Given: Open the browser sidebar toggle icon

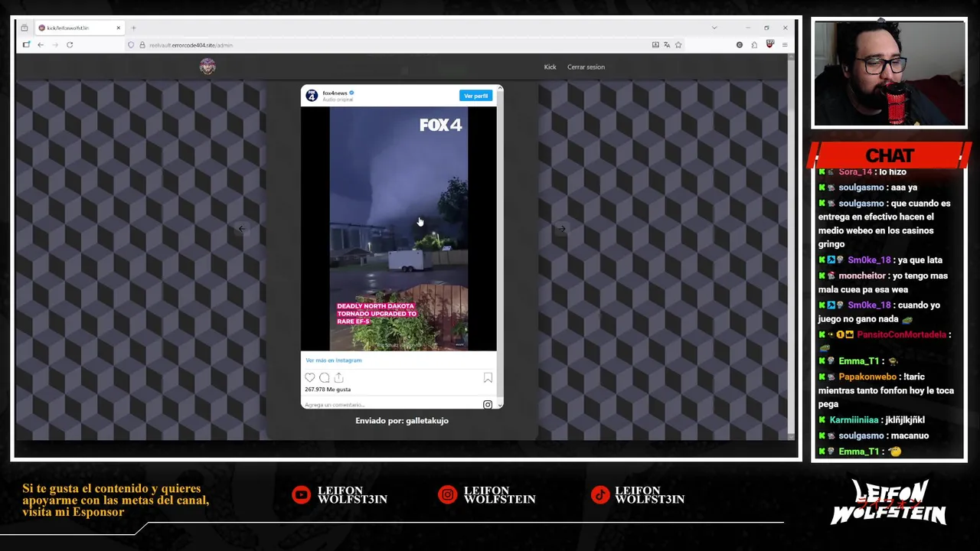Looking at the screenshot, I should tap(26, 45).
